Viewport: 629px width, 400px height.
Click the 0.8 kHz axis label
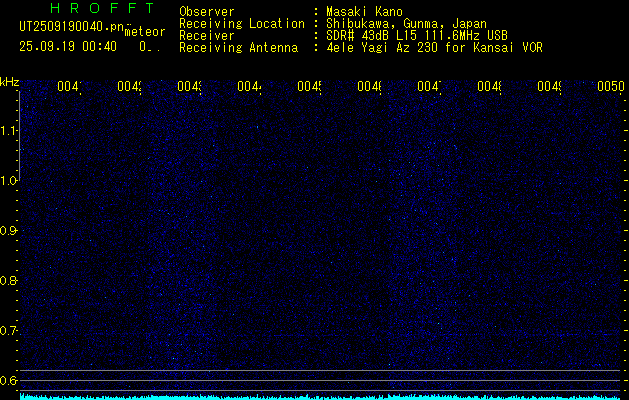click(x=8, y=280)
